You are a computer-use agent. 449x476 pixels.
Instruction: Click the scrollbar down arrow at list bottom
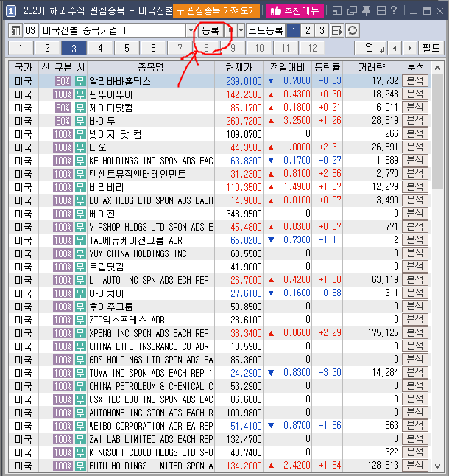click(x=437, y=466)
